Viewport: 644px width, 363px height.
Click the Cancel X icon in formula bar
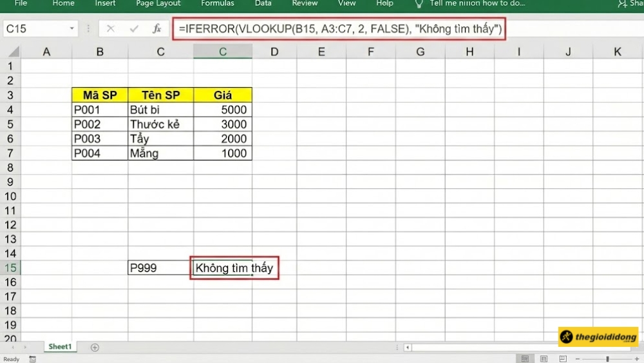111,29
